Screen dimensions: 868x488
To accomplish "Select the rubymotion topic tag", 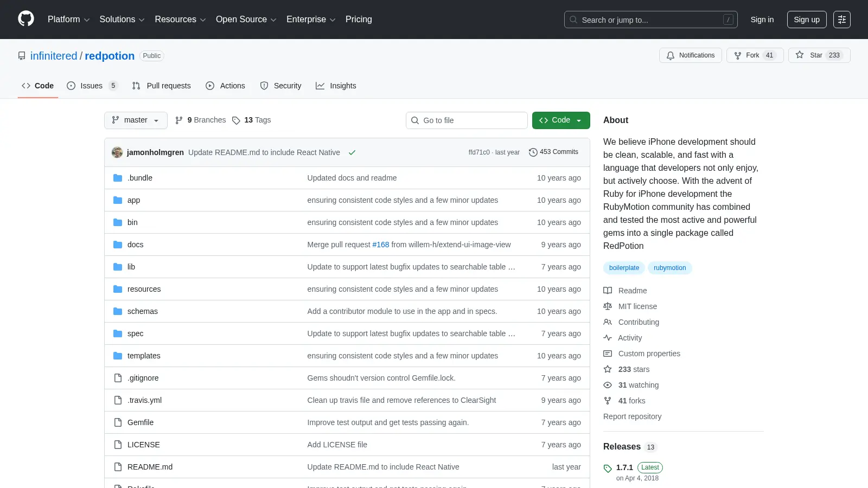I will click(669, 268).
